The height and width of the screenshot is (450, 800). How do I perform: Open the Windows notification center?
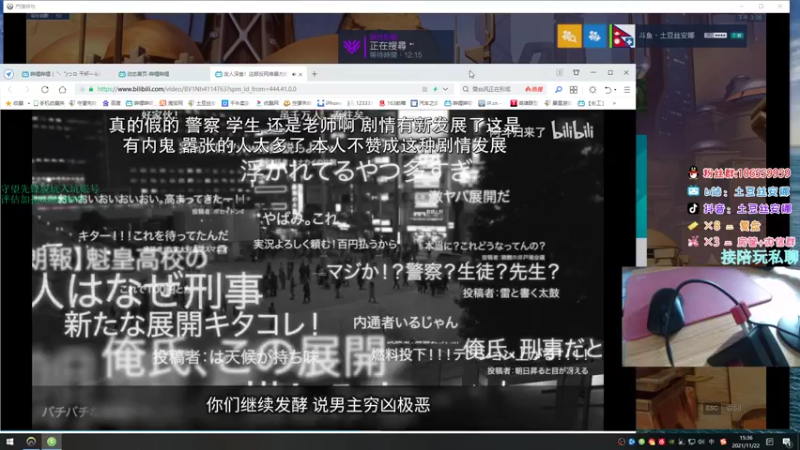pyautogui.click(x=786, y=442)
